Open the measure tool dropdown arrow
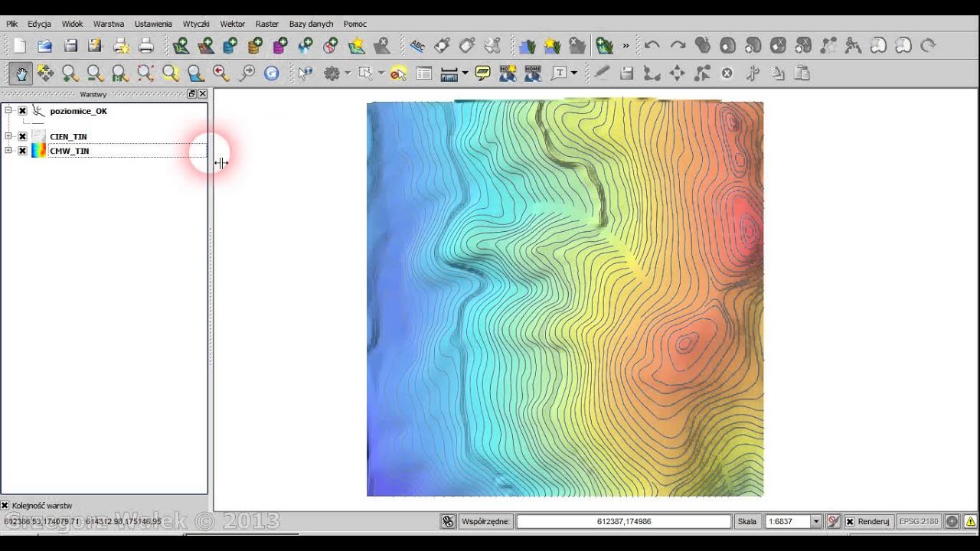 464,73
